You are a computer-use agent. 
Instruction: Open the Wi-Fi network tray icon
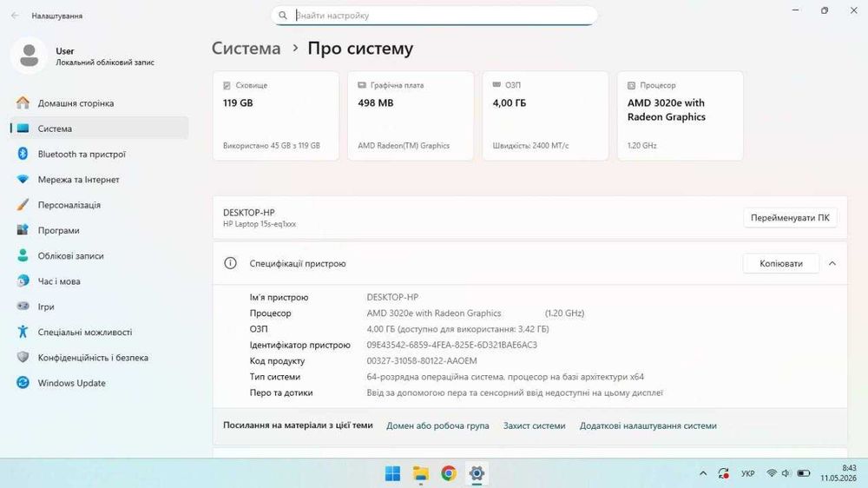pos(771,473)
